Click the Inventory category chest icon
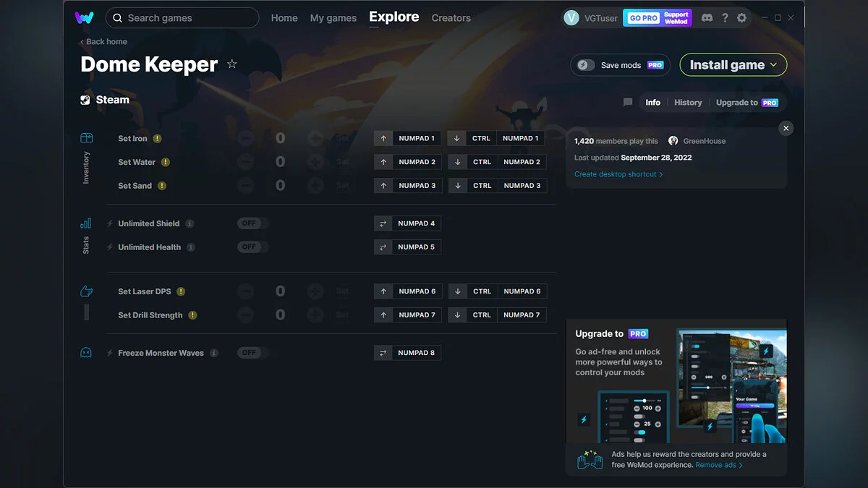The height and width of the screenshot is (488, 868). [86, 138]
